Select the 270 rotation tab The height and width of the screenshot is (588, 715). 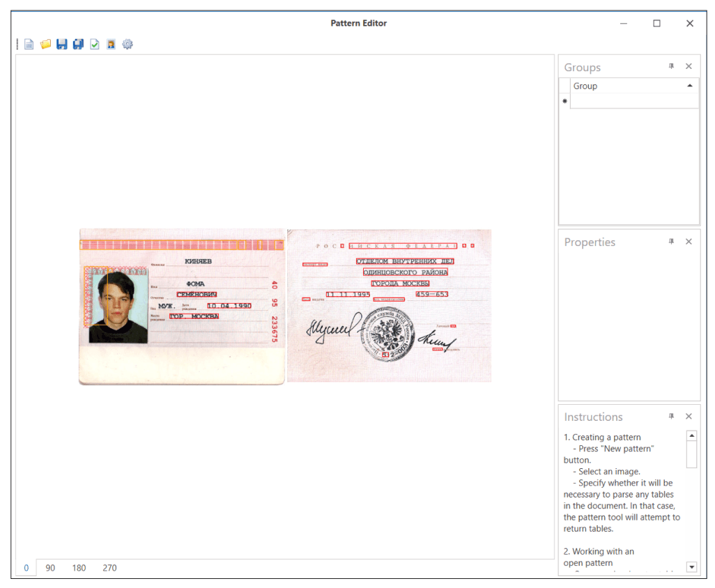[109, 568]
